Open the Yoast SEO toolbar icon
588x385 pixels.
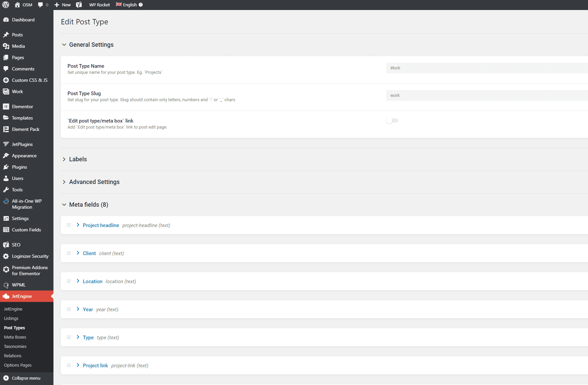(79, 5)
